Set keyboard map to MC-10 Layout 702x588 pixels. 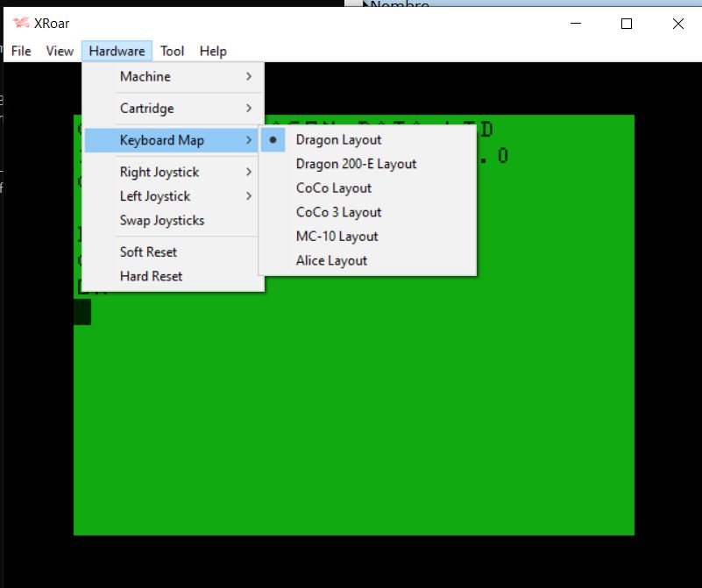[x=337, y=236]
